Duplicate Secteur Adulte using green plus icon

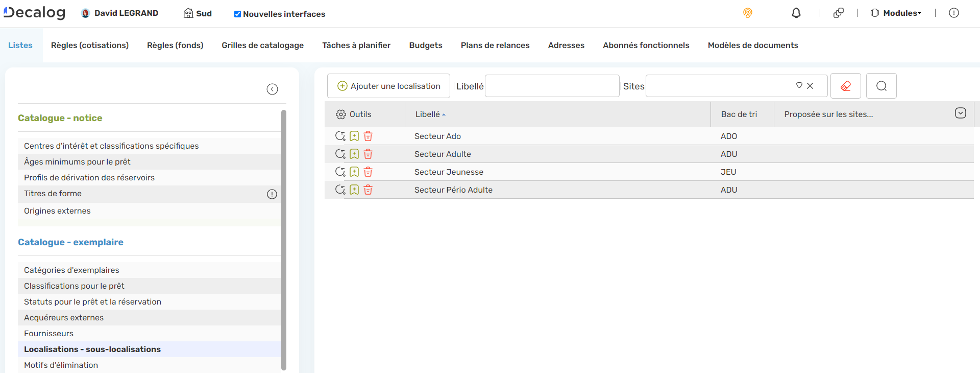pyautogui.click(x=354, y=154)
